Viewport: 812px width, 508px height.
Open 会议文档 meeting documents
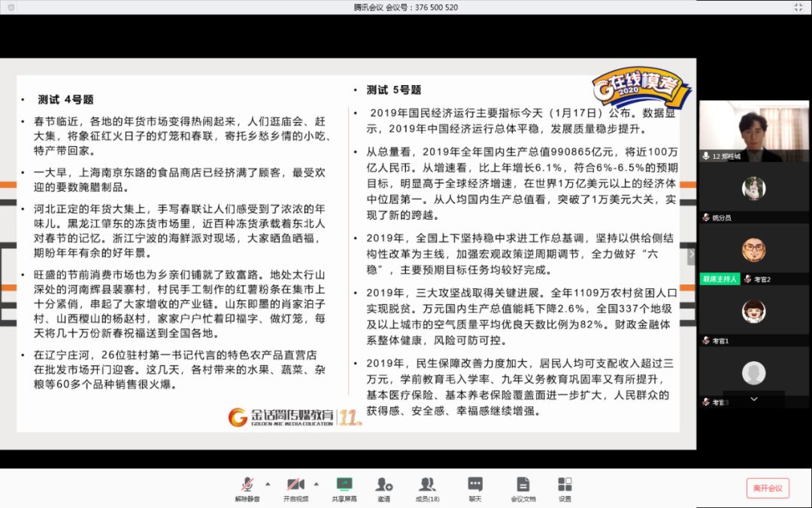[x=523, y=489]
